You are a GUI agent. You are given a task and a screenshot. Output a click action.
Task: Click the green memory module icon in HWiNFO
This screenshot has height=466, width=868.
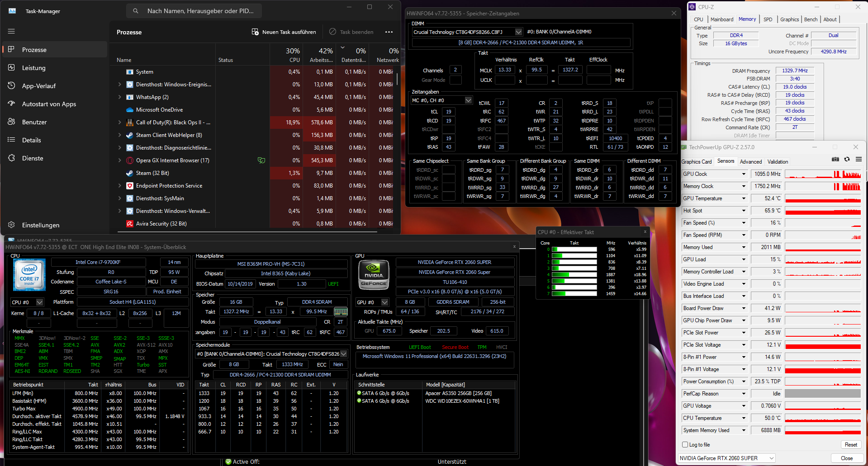pyautogui.click(x=341, y=311)
